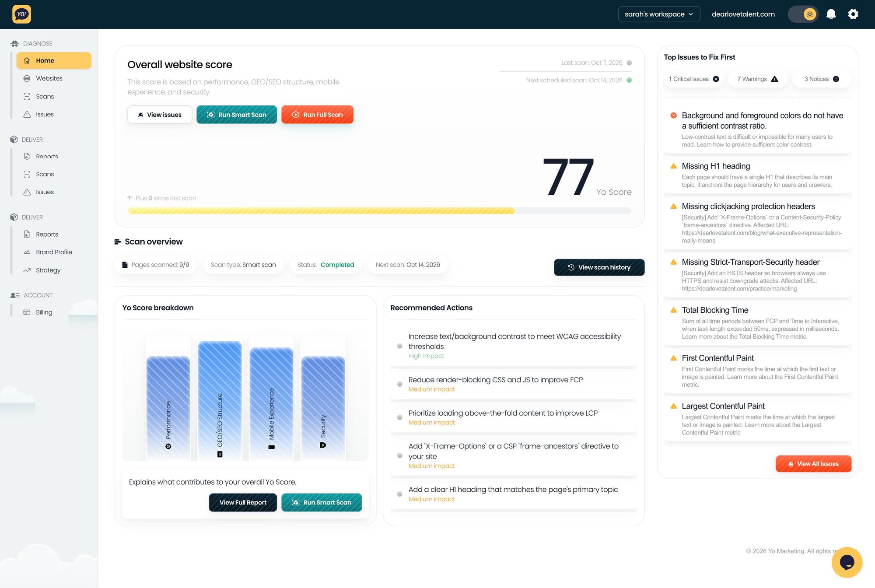Click the Security bar icon
The height and width of the screenshot is (588, 875).
(x=323, y=445)
